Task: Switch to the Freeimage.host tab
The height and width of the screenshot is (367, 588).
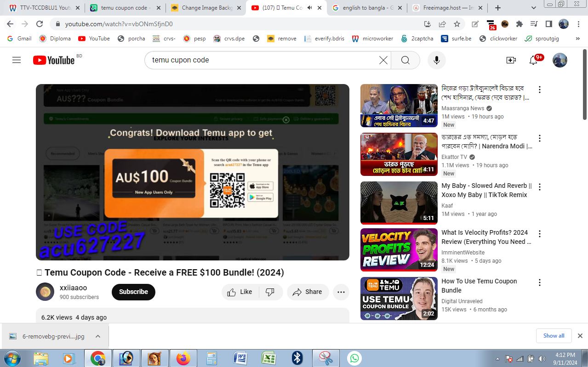Action: tap(447, 8)
